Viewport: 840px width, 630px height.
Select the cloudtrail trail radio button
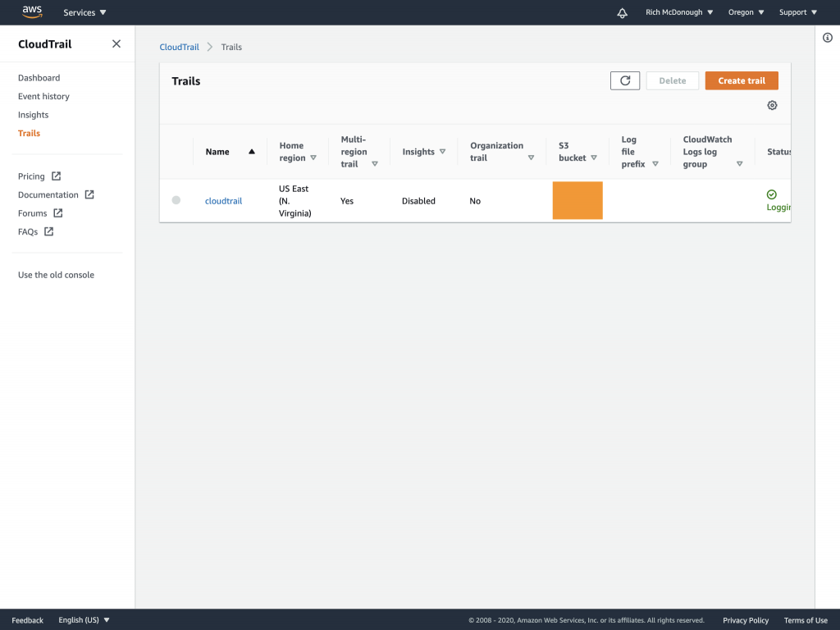pos(176,199)
